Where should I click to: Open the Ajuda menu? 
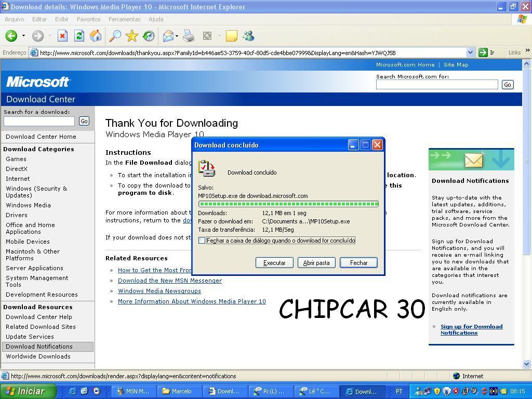(x=156, y=19)
